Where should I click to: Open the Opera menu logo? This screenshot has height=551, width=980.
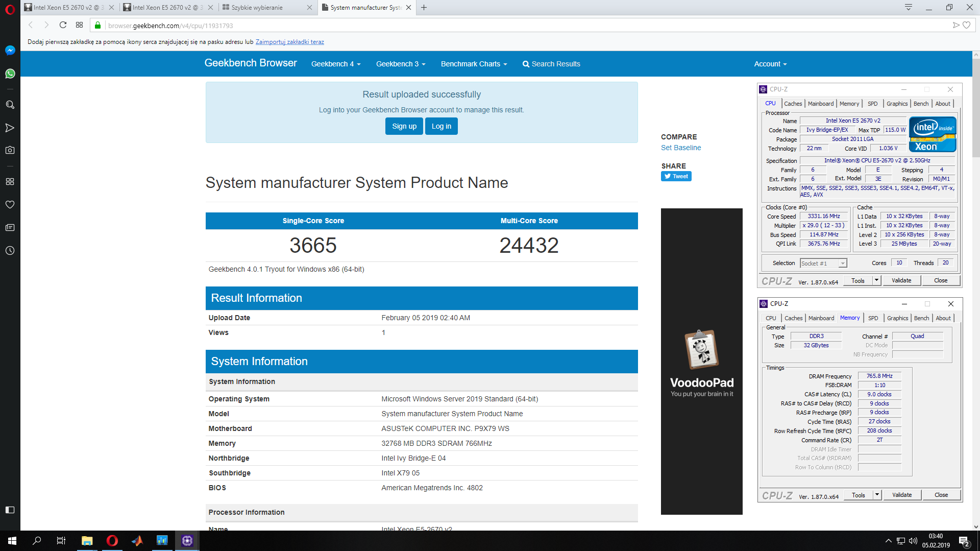point(10,10)
